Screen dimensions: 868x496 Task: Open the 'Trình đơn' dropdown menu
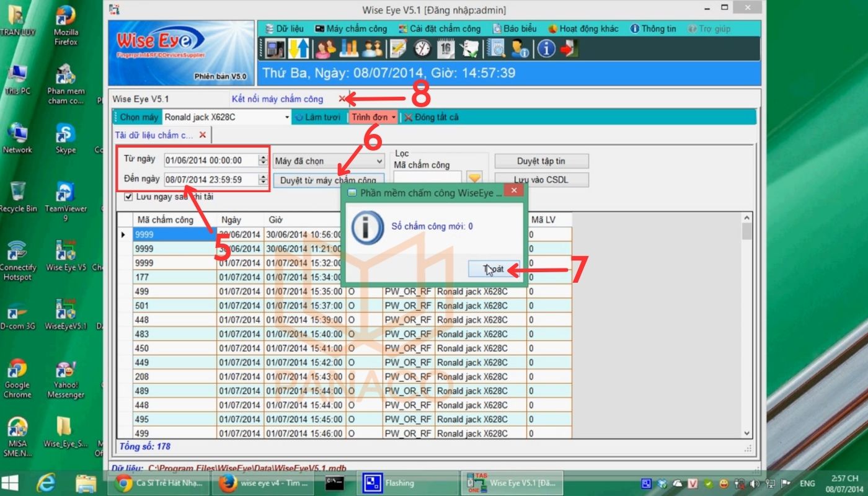coord(373,117)
